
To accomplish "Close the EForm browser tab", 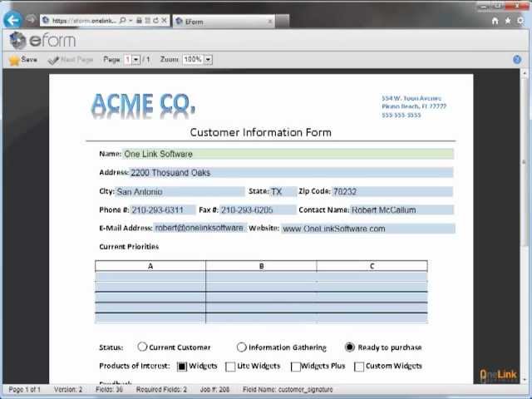I will point(270,22).
